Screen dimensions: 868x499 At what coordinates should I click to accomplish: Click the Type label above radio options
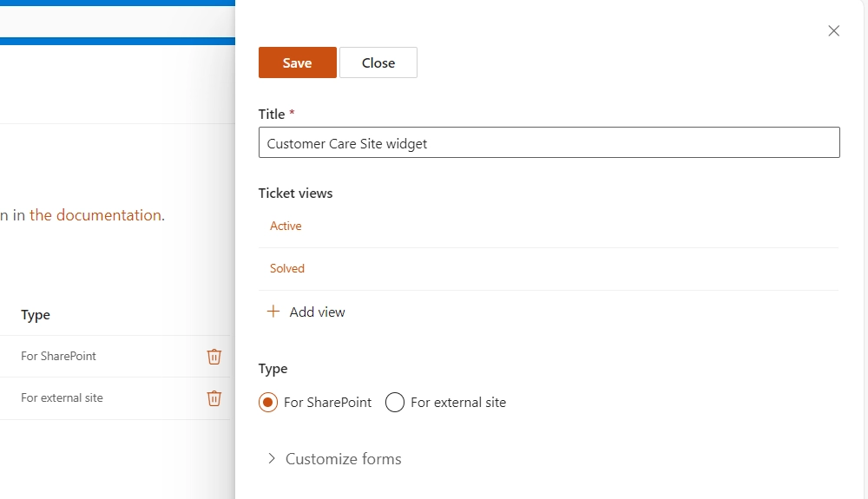point(273,369)
